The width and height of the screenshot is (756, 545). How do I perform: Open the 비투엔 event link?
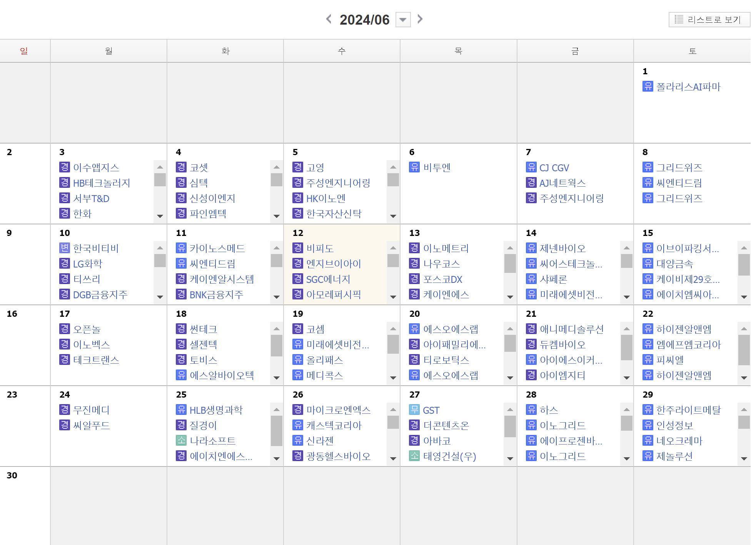tap(437, 167)
